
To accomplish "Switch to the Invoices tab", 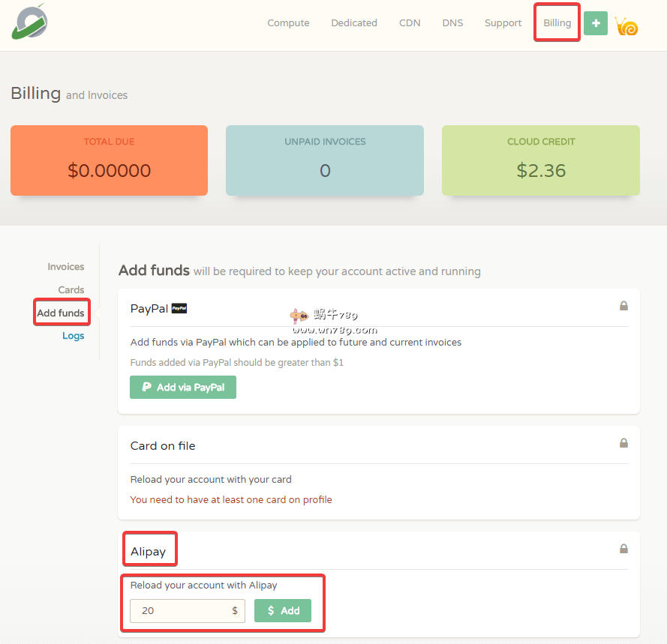I will pyautogui.click(x=66, y=267).
